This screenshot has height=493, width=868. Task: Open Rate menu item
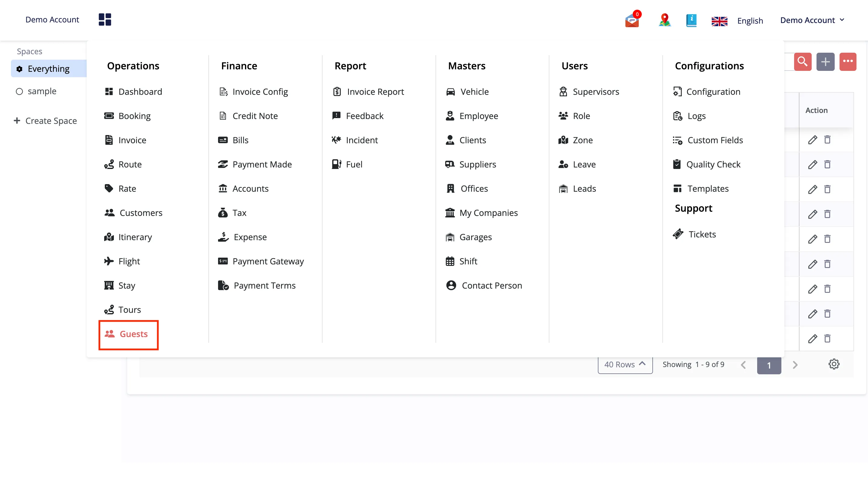[120, 189]
